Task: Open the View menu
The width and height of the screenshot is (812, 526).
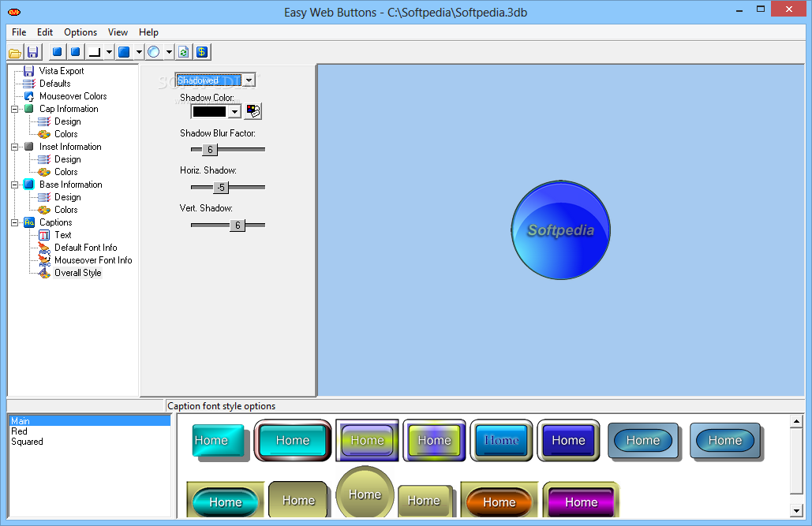Action: pyautogui.click(x=118, y=32)
